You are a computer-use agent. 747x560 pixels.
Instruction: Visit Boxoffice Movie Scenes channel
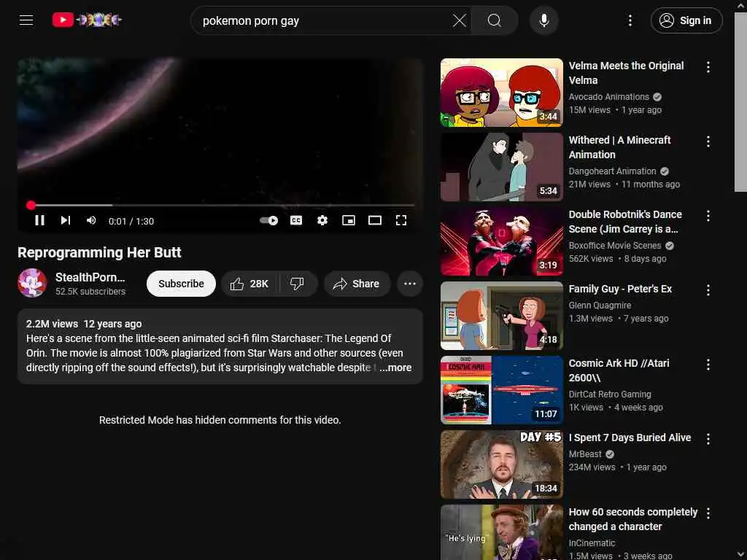(614, 245)
